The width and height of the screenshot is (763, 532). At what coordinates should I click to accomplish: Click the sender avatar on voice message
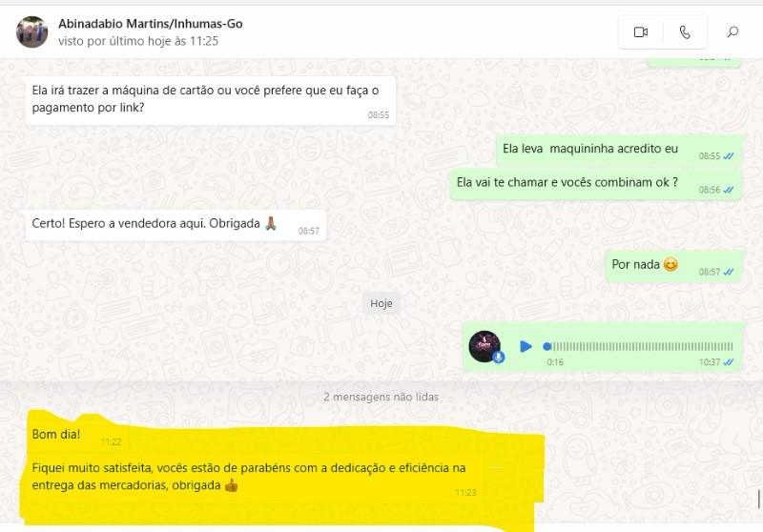485,346
